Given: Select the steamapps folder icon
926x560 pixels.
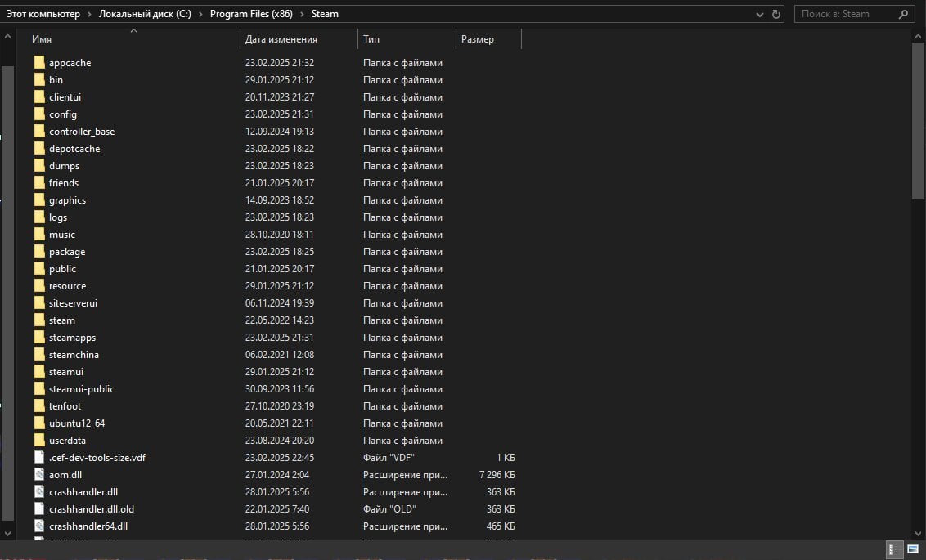Looking at the screenshot, I should tap(39, 338).
